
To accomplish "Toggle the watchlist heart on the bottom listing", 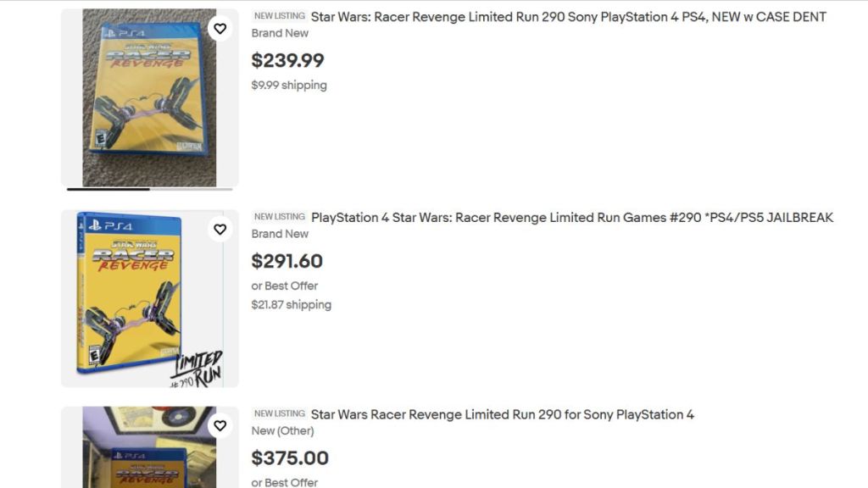I will 220,426.
